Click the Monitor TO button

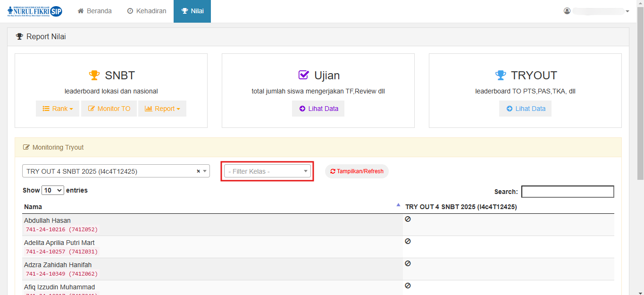109,109
